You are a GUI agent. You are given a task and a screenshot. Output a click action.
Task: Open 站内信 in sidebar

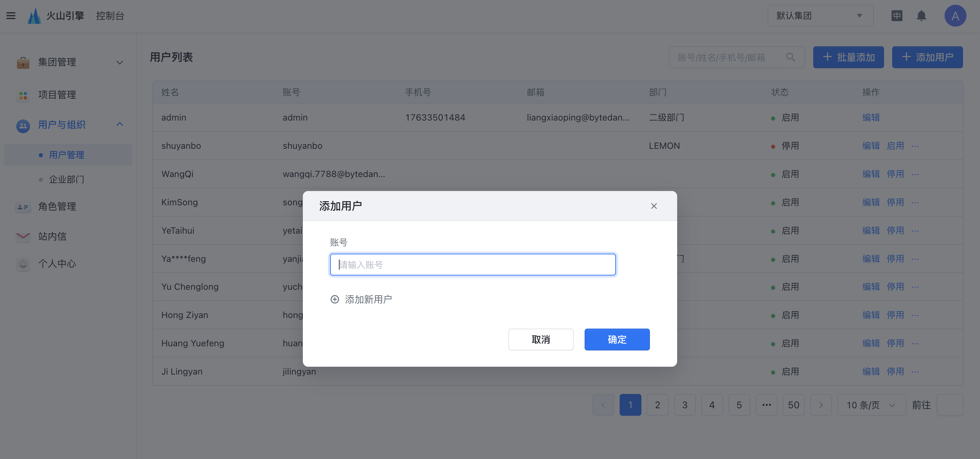click(x=52, y=236)
